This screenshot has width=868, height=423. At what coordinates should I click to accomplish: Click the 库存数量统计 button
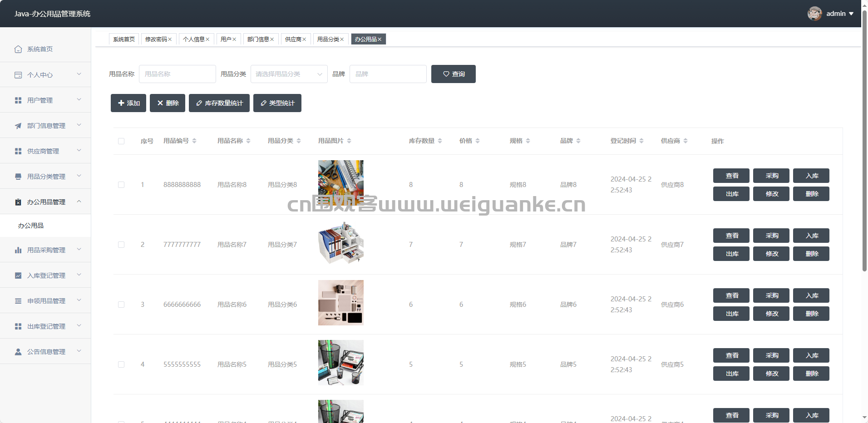click(x=219, y=103)
